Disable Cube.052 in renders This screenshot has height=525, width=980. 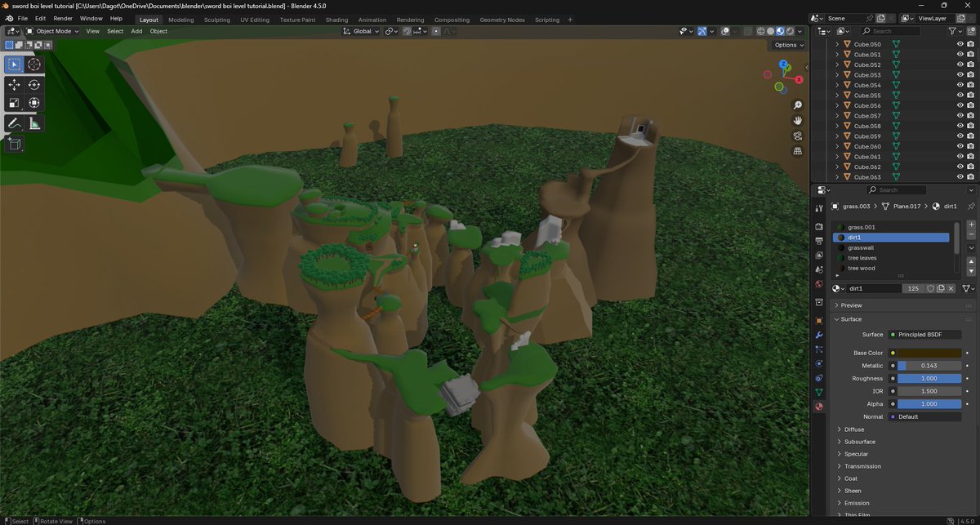point(970,65)
